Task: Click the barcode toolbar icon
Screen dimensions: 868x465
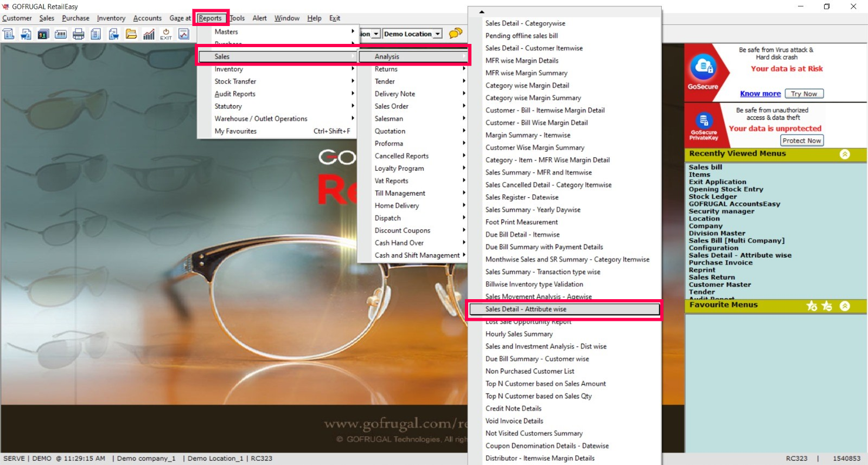Action: coord(61,34)
